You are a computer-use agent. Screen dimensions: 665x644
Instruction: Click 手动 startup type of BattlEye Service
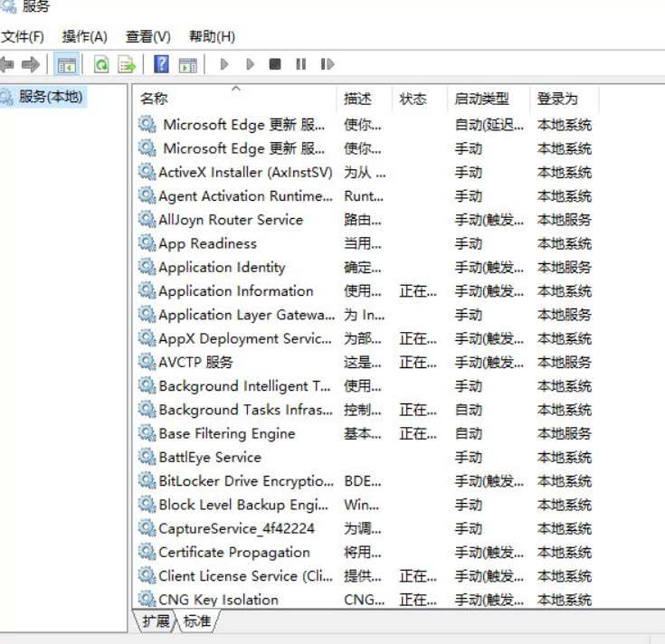click(469, 457)
